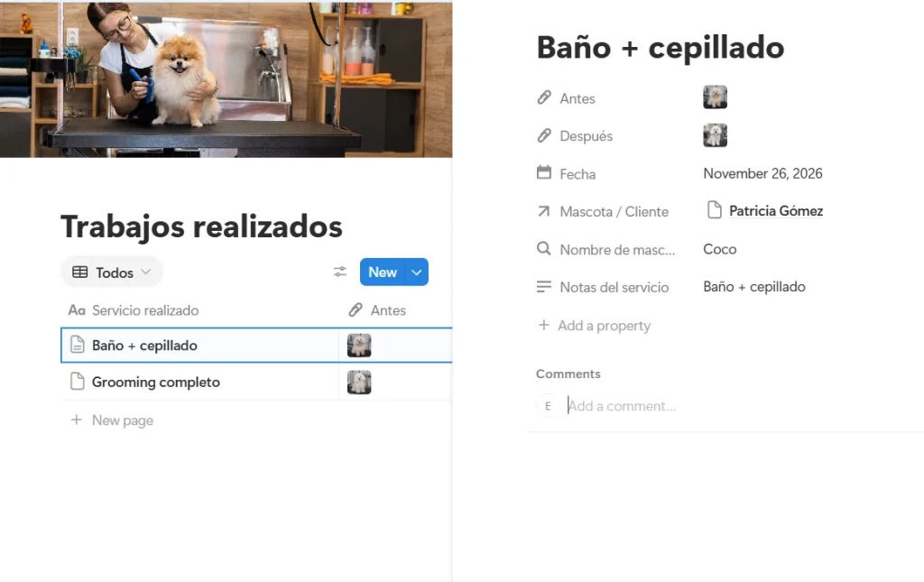Click the Trabajos realizados database title
This screenshot has height=582, width=924.
201,226
